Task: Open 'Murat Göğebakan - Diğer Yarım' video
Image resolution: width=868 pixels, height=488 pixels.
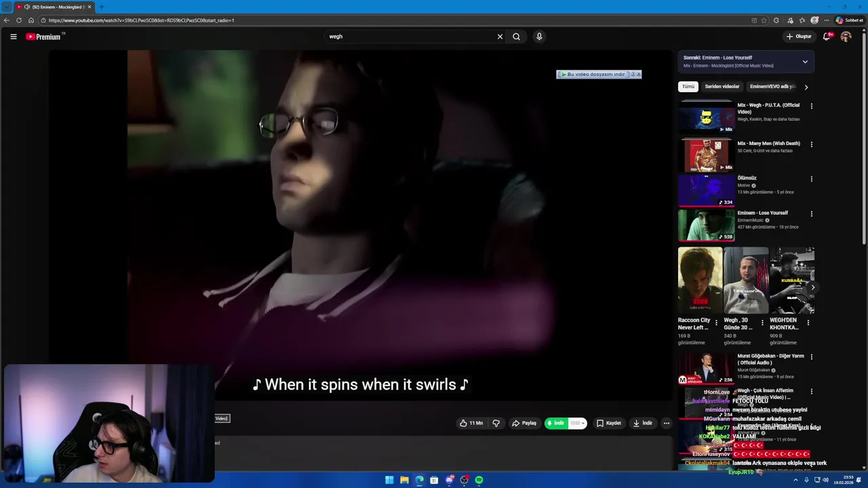Action: pyautogui.click(x=706, y=368)
